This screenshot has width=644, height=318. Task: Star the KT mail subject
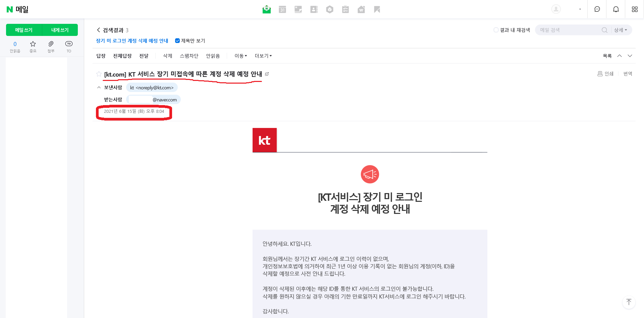(x=99, y=74)
